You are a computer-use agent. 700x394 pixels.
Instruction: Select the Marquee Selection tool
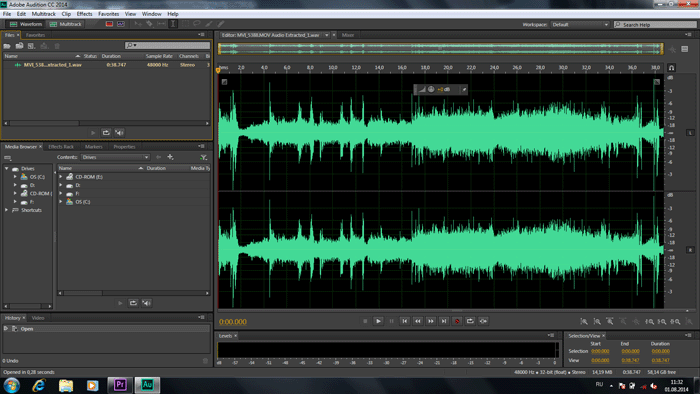coord(185,24)
